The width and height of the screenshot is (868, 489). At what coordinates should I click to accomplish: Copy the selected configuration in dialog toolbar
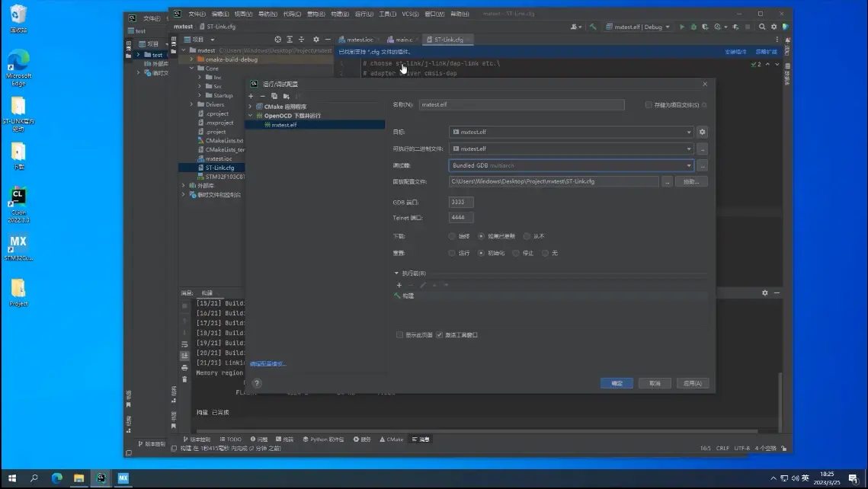tap(274, 96)
